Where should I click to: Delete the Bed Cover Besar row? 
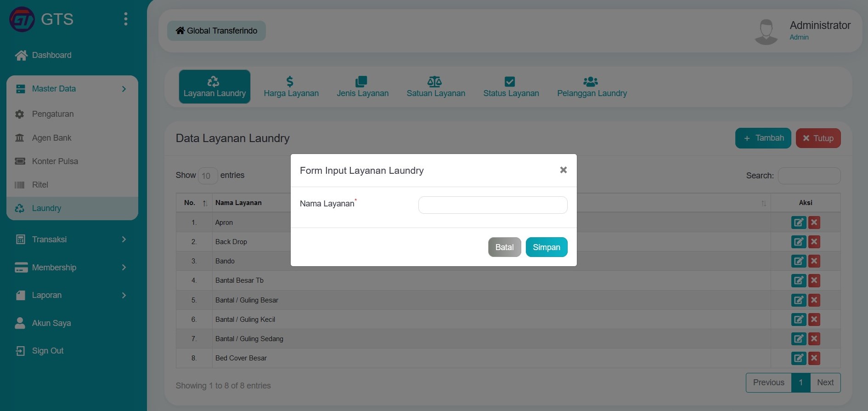click(x=814, y=358)
